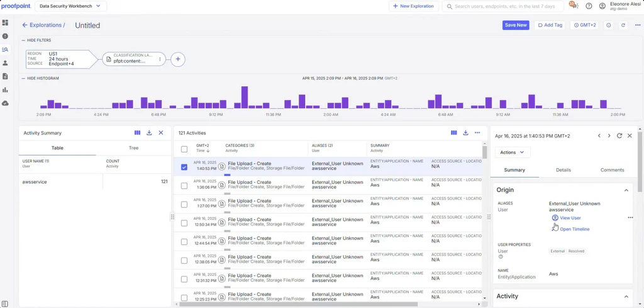Click the tallest histogram bar near 9:12 PM
The height and width of the screenshot is (308, 644).
pyautogui.click(x=245, y=97)
